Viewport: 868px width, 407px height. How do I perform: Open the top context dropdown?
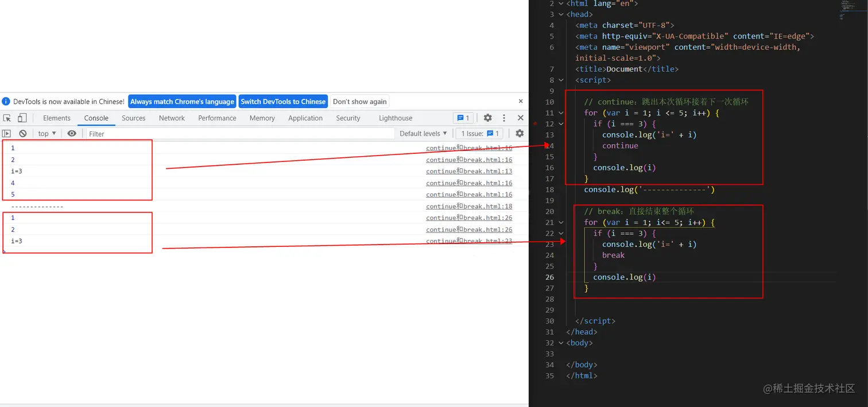[x=47, y=133]
